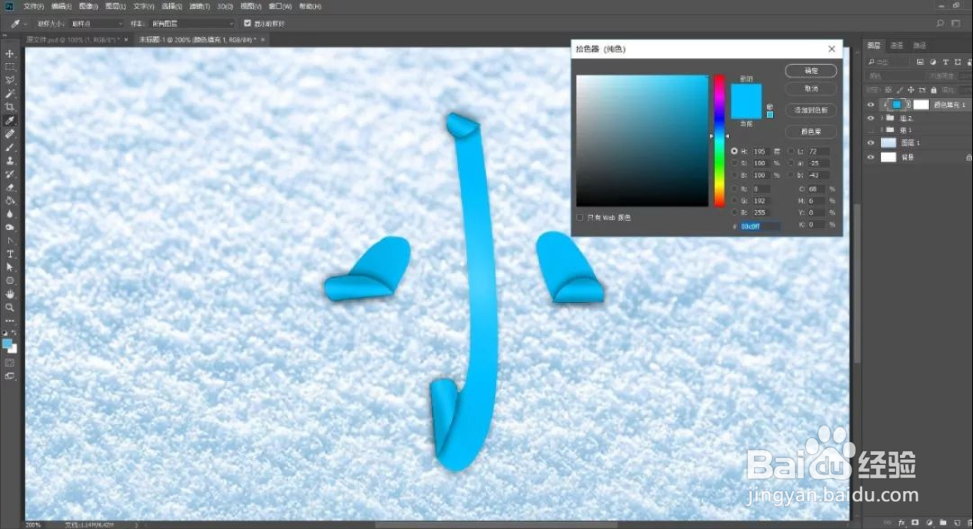
Task: Select the Healing Brush tool
Action: click(x=10, y=134)
